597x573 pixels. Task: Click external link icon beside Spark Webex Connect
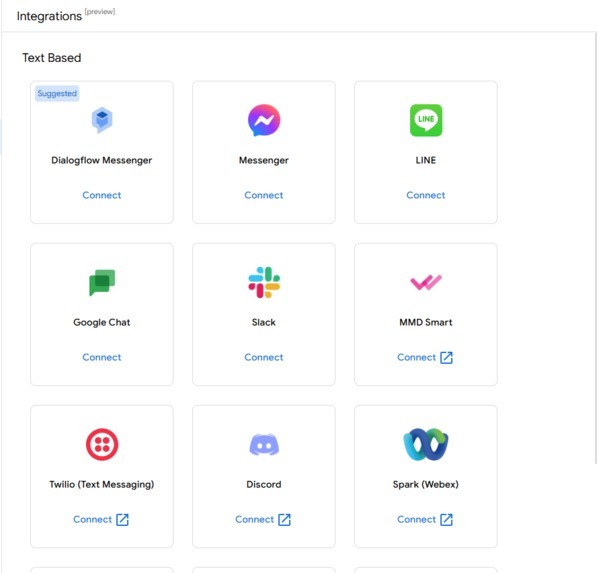(x=446, y=520)
